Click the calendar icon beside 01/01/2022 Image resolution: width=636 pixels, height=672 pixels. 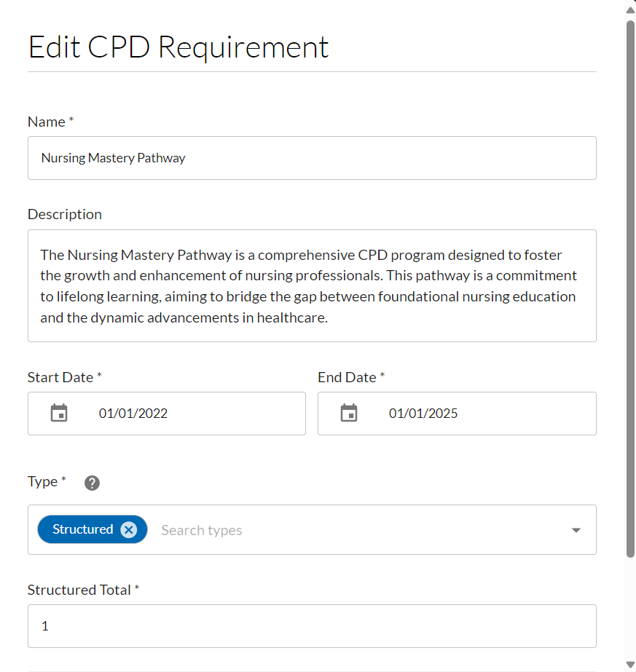pos(60,413)
